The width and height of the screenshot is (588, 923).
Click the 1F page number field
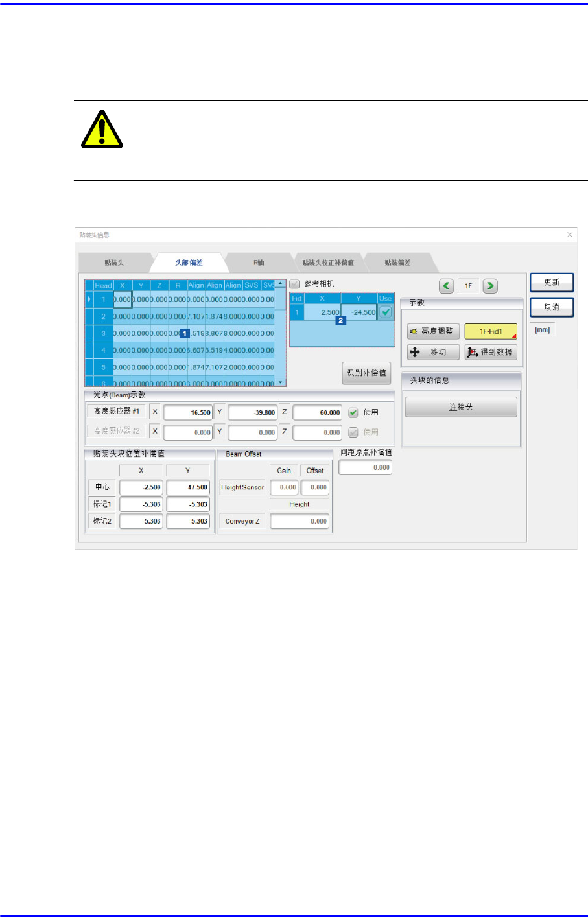(469, 286)
